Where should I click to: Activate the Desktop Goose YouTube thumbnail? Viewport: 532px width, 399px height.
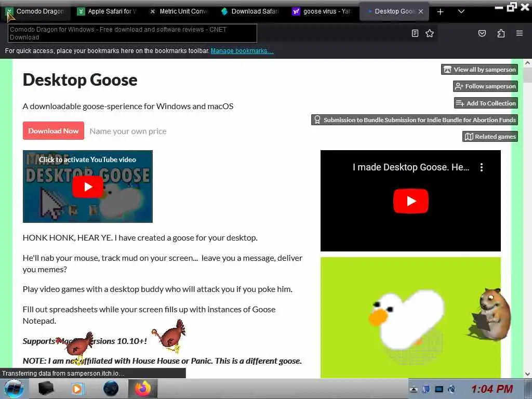pos(87,187)
